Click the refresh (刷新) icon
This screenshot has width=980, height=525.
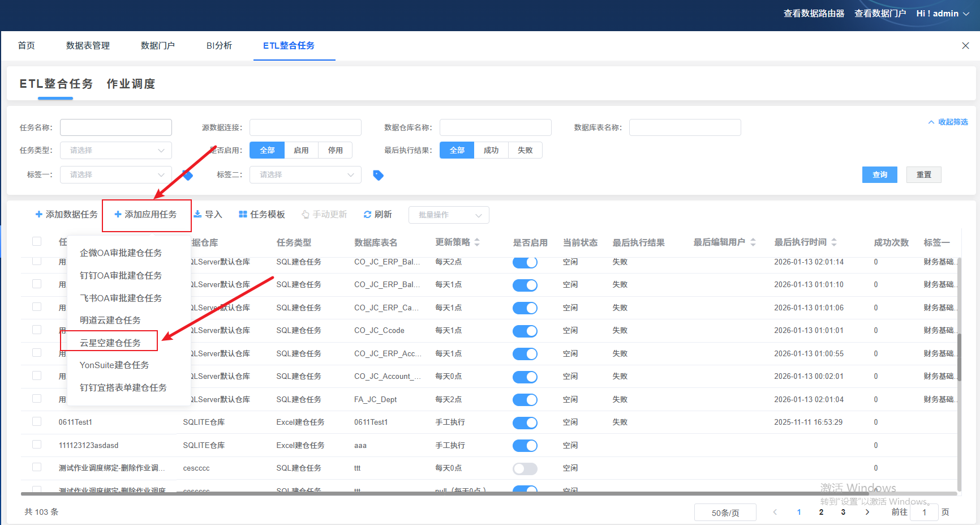(x=367, y=214)
